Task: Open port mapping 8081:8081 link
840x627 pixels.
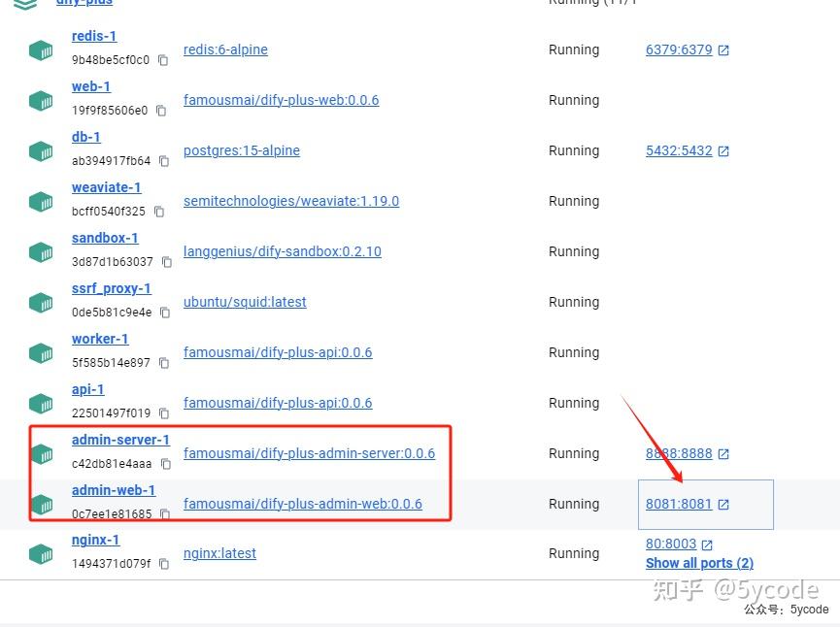Action: [679, 504]
